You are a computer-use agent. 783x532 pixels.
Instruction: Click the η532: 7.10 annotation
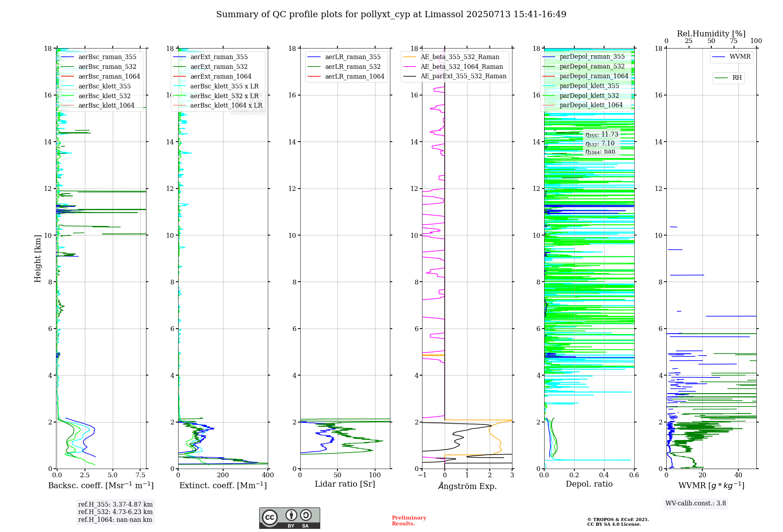600,144
